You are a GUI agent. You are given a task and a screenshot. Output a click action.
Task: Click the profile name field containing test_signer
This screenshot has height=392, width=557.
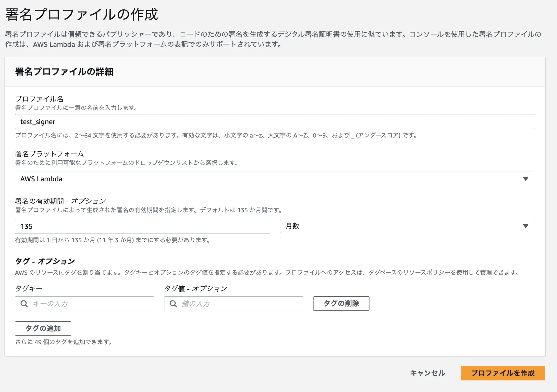coord(275,122)
